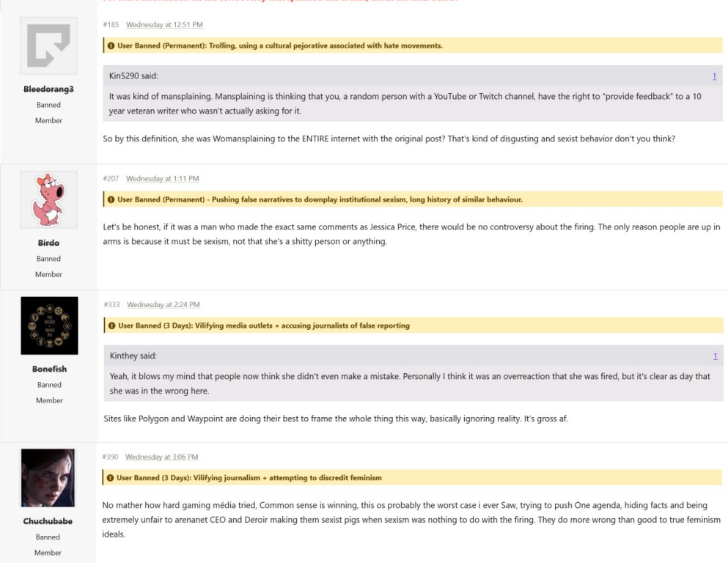Image resolution: width=728 pixels, height=563 pixels.
Task: Open Birdo's pink dinosaur avatar
Action: 48,200
